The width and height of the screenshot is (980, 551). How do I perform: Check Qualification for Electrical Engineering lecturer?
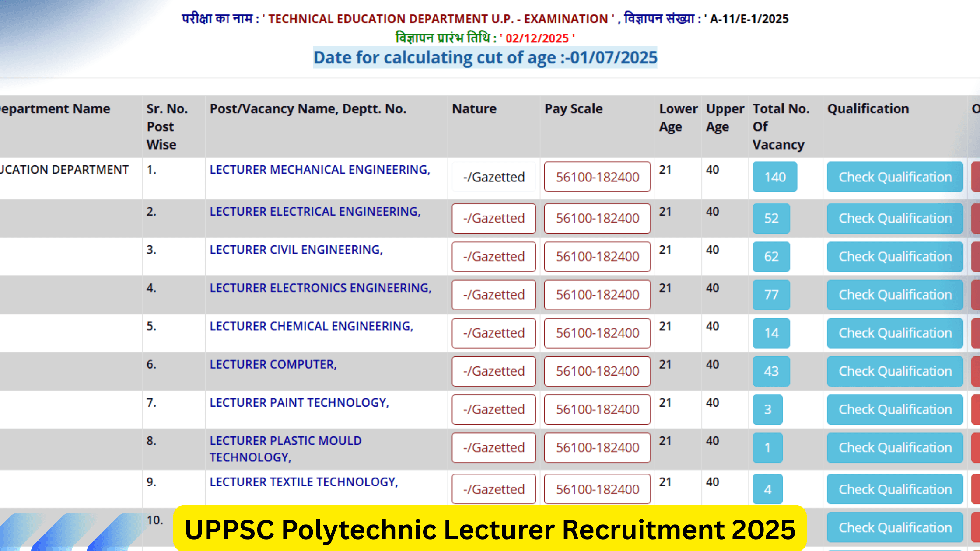[x=895, y=218]
